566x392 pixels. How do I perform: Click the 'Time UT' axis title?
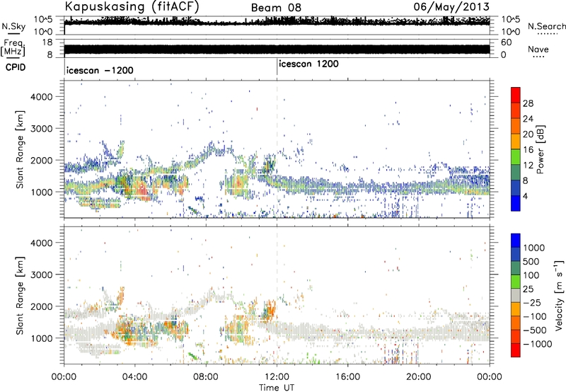[x=277, y=388]
